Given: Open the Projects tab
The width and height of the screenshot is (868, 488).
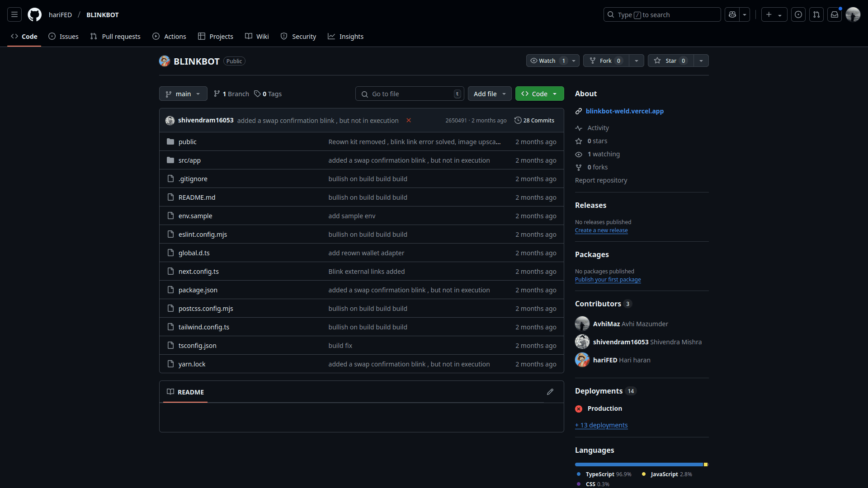Looking at the screenshot, I should (x=216, y=36).
